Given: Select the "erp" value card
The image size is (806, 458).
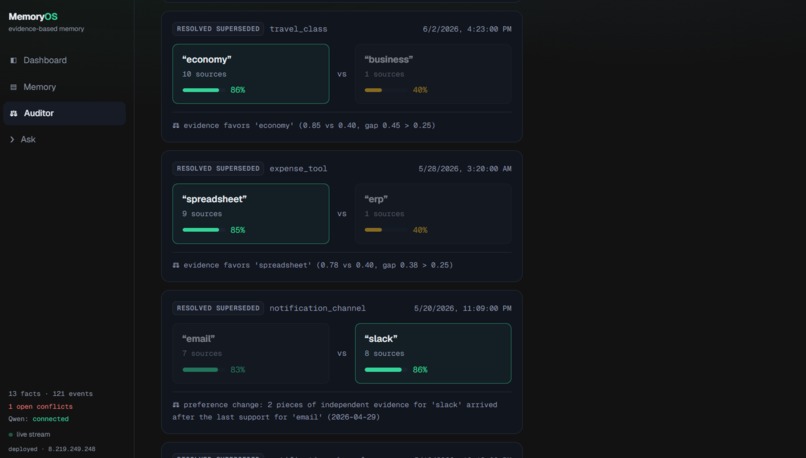Looking at the screenshot, I should (x=433, y=214).
